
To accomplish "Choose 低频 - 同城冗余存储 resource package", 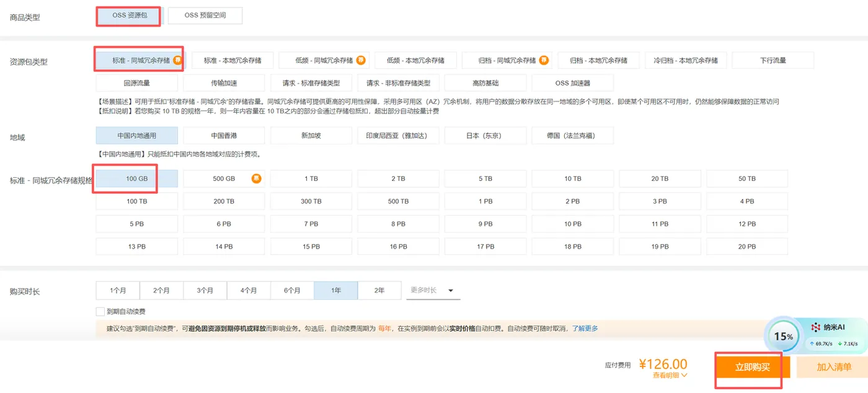I will pyautogui.click(x=324, y=60).
